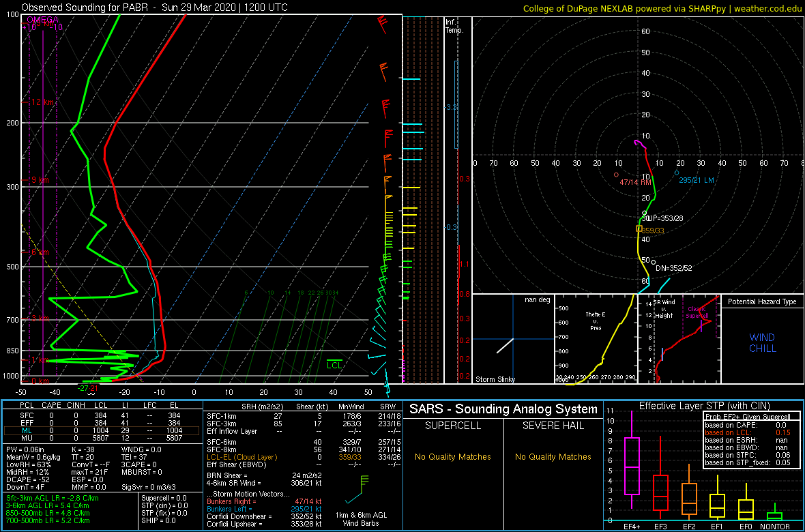Select the EFF parcel row
The width and height of the screenshot is (805, 532).
click(102, 423)
